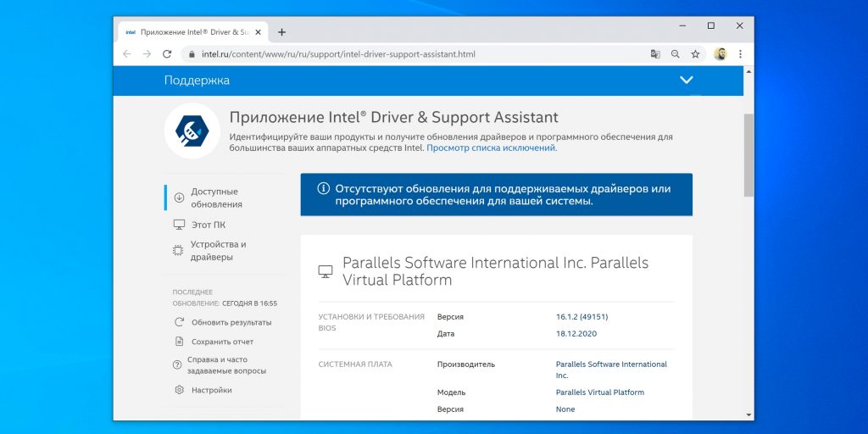Click the Производитель field label
The image size is (868, 434).
(466, 364)
